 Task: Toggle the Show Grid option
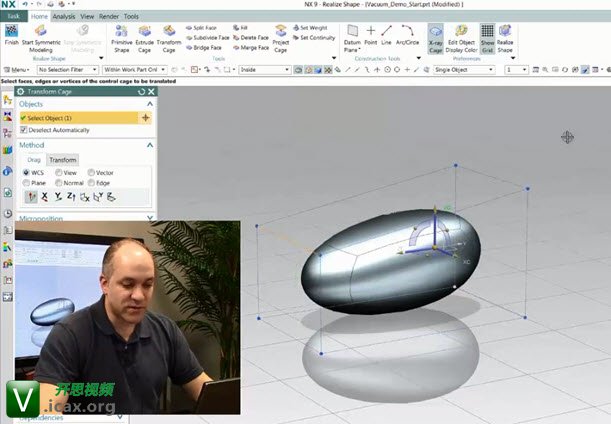487,39
